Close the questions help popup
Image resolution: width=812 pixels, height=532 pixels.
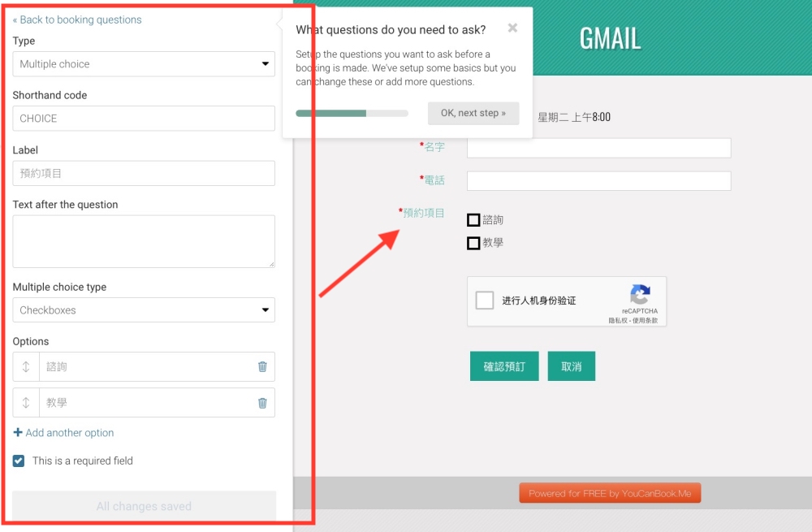click(x=512, y=28)
